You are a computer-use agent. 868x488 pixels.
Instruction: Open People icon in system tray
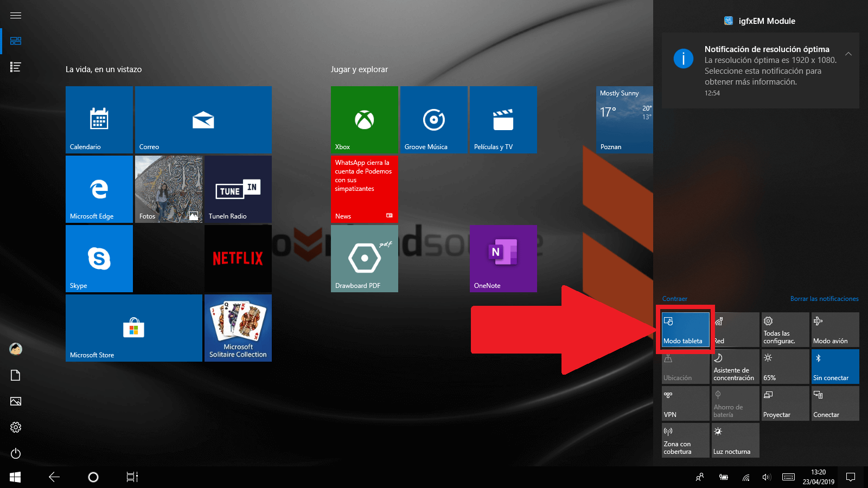700,477
